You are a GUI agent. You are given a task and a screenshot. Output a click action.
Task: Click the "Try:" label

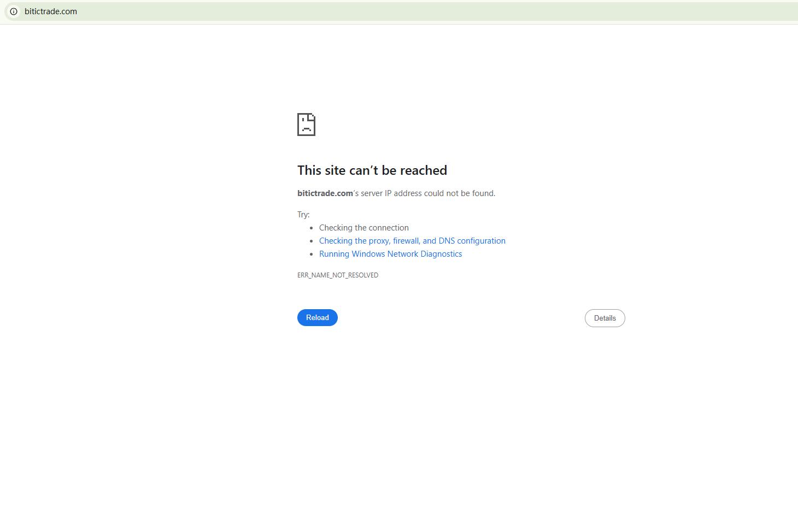303,215
